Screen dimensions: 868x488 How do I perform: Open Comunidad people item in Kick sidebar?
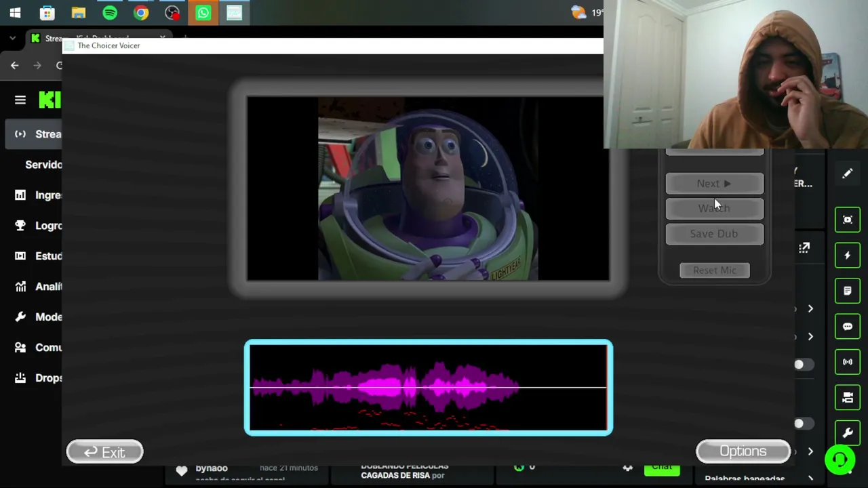[38, 348]
